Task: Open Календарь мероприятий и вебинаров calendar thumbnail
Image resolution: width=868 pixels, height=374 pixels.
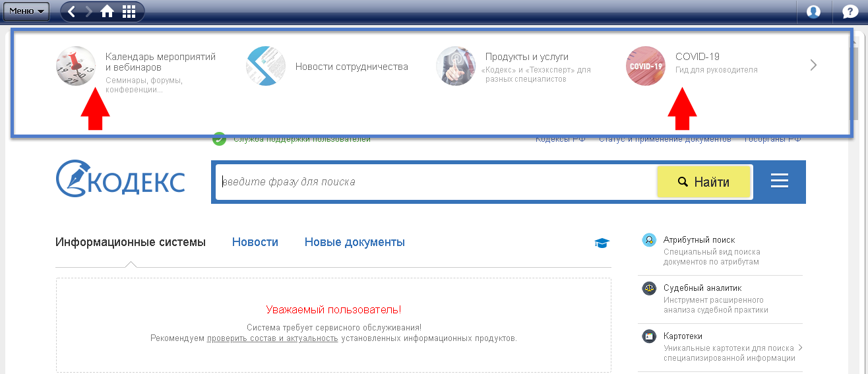Action: pyautogui.click(x=76, y=66)
